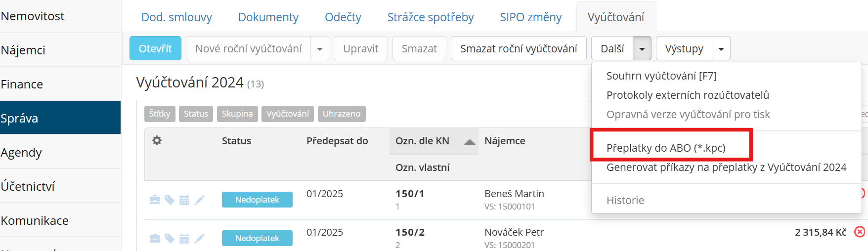The width and height of the screenshot is (868, 251).
Task: Open the Výstupy dropdown arrow
Action: pyautogui.click(x=721, y=48)
